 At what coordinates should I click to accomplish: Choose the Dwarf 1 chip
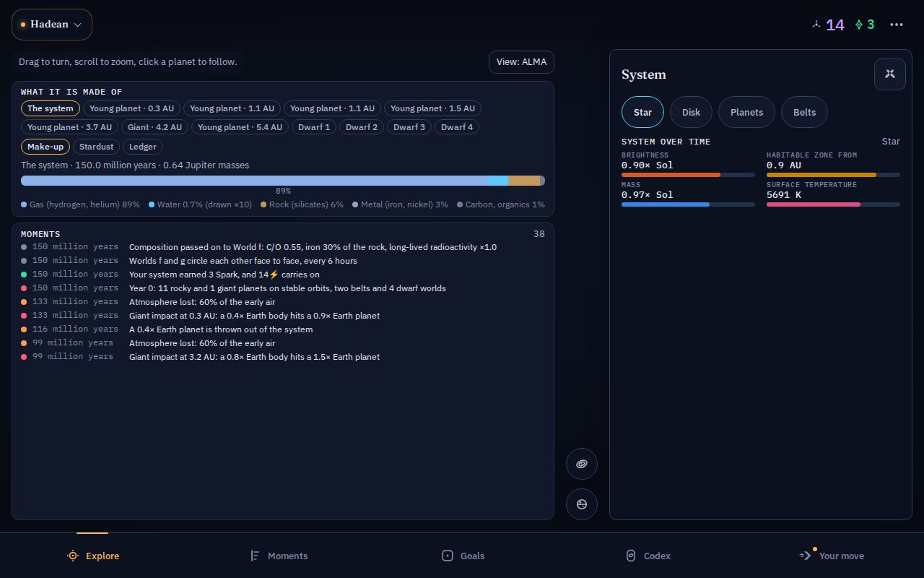(314, 127)
